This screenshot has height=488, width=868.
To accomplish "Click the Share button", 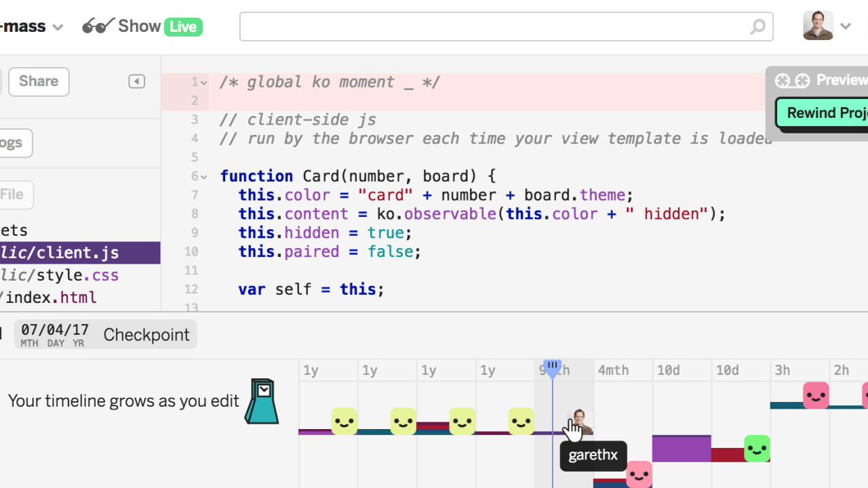I will (39, 81).
